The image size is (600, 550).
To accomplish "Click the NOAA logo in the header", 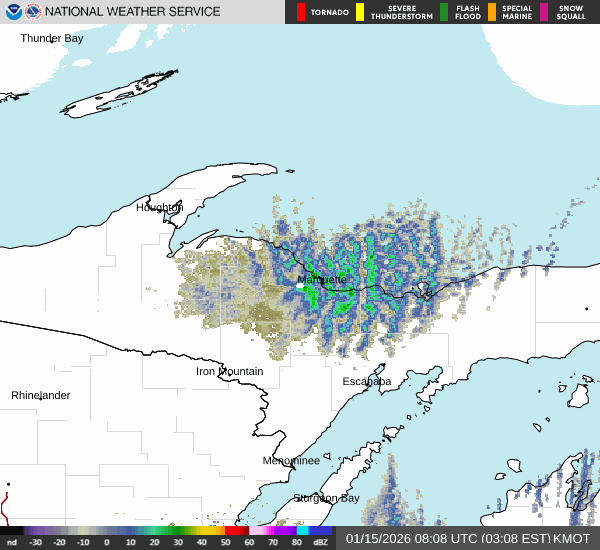I will tap(12, 12).
